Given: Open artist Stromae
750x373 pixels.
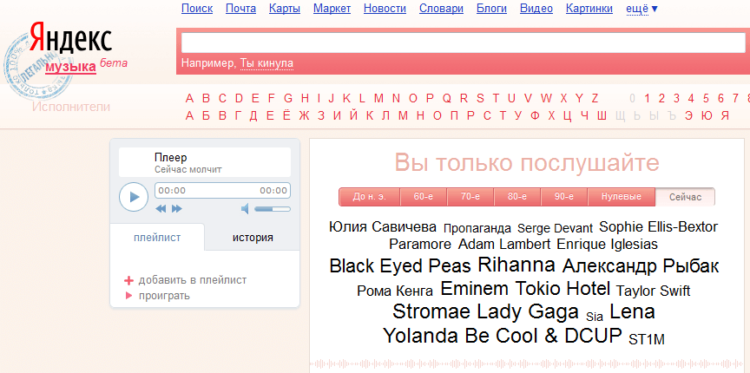Looking at the screenshot, I should [x=431, y=312].
